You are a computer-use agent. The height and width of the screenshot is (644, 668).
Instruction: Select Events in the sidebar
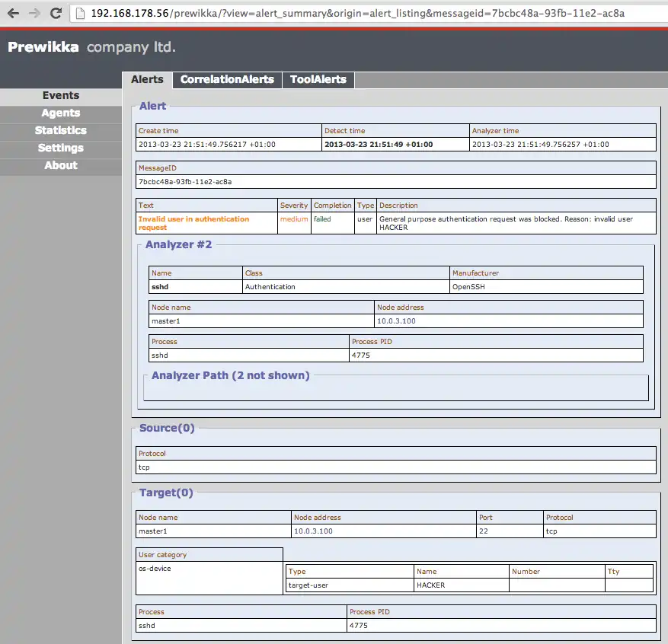(61, 96)
